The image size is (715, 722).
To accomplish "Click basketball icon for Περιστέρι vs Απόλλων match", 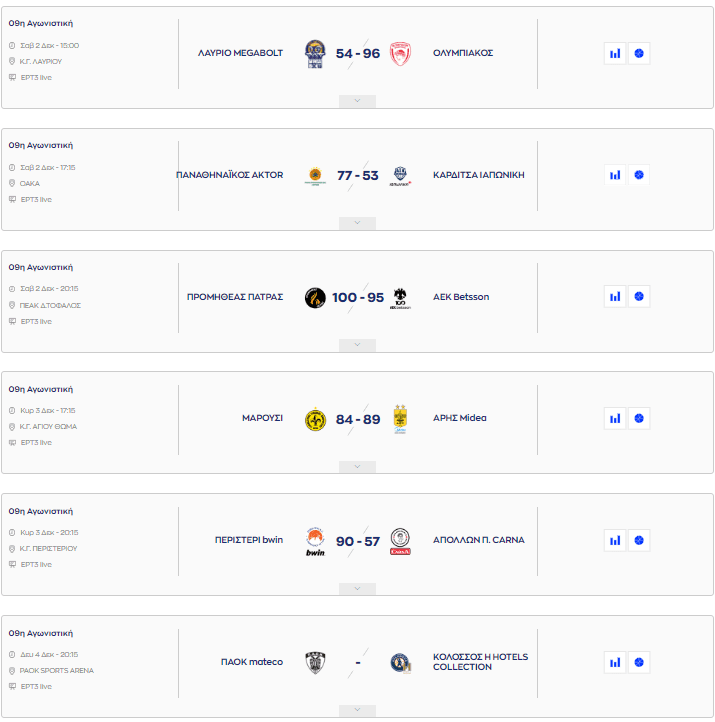I will (x=639, y=540).
